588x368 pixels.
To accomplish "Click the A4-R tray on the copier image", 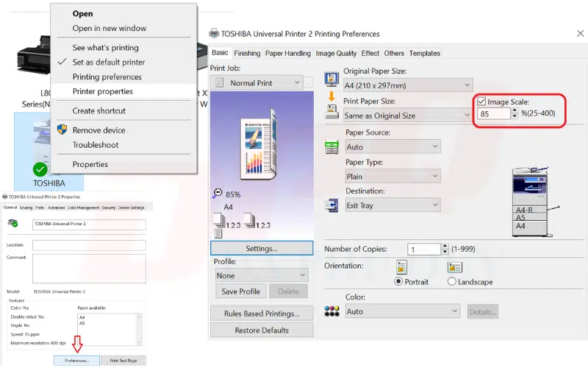I will [529, 210].
